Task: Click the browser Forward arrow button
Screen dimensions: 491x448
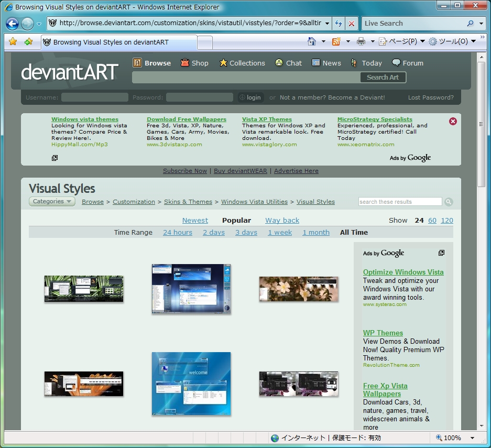Action: 28,24
